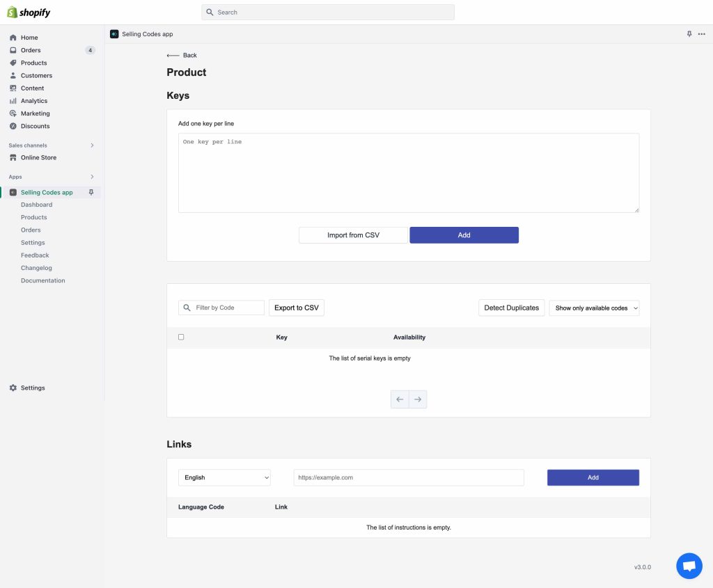Open the Show only available codes dropdown
The width and height of the screenshot is (713, 588).
[594, 308]
